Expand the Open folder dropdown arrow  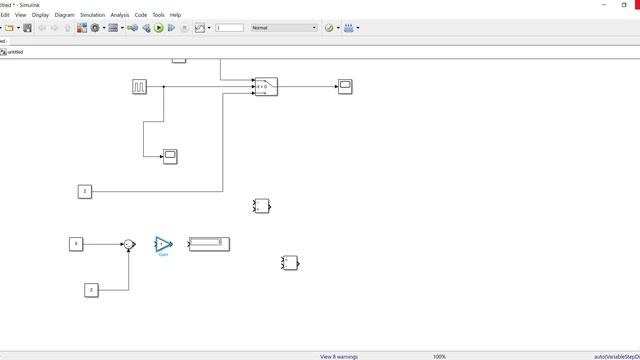18,28
